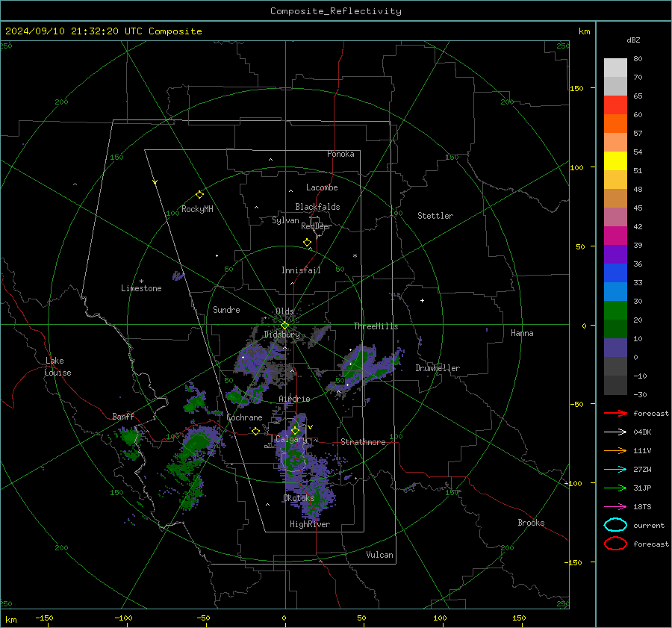Viewport: 672px width, 628px height.
Task: Click the Lacombe map label
Action: click(x=322, y=187)
